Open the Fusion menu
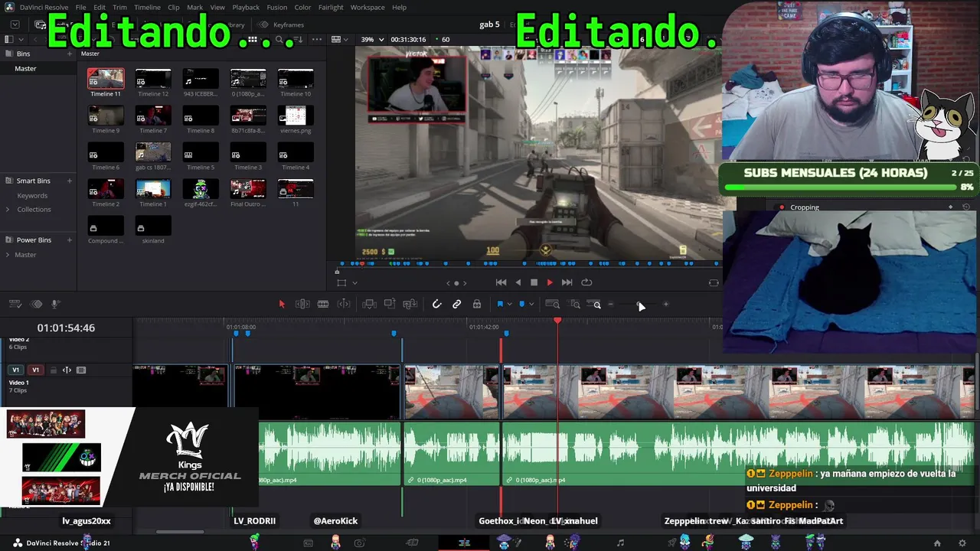 tap(277, 7)
